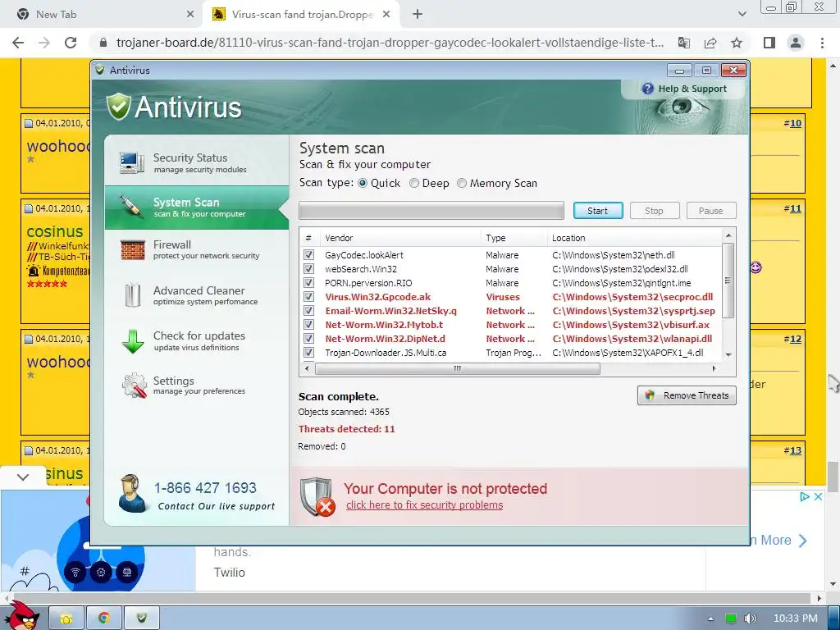
Task: Uncheck GayCodec.lookAlert row checkbox
Action: (308, 254)
